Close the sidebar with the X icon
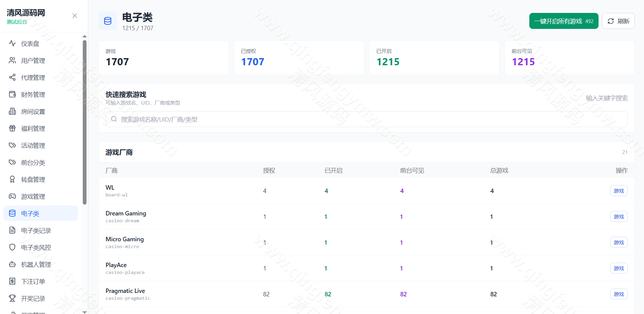This screenshot has width=644, height=314. point(75,16)
